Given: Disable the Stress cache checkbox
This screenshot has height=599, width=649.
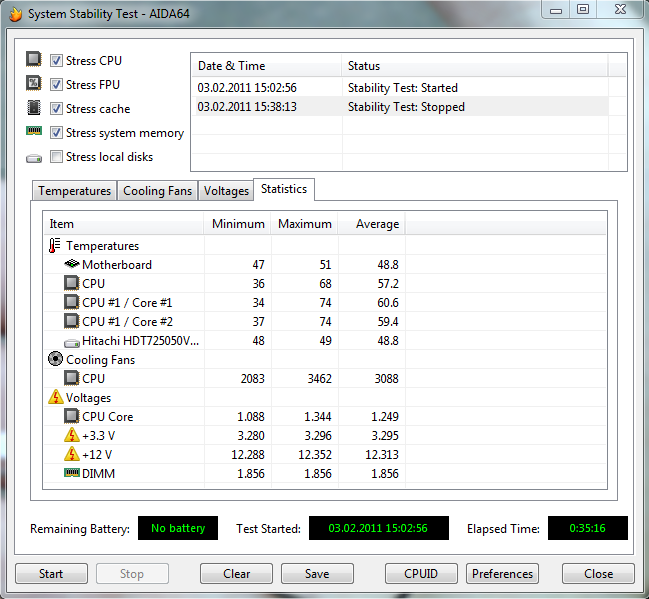Looking at the screenshot, I should pos(56,109).
